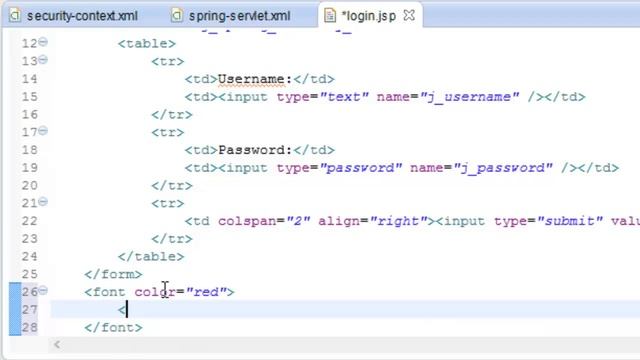Image resolution: width=640 pixels, height=360 pixels.
Task: Click line number 14 in the gutter
Action: tap(29, 79)
